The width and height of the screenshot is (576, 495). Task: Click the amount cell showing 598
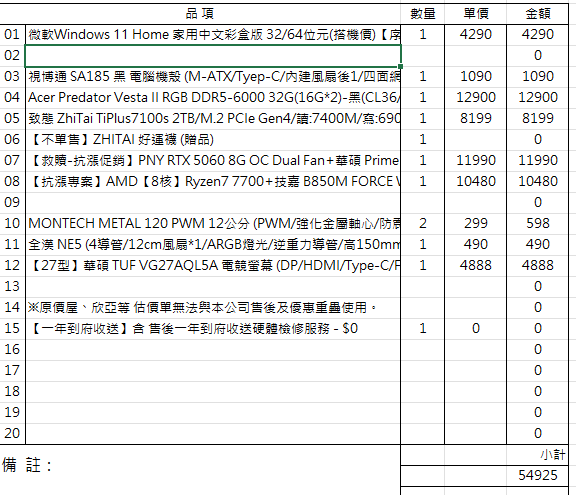(x=537, y=224)
